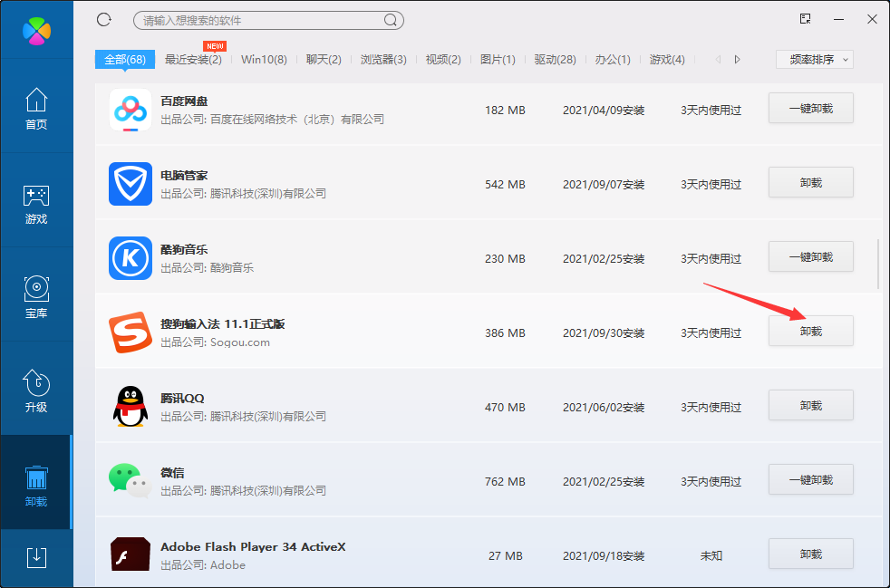Screen dimensions: 890x588
Task: Click the 酷狗音乐 K icon
Action: click(131, 258)
